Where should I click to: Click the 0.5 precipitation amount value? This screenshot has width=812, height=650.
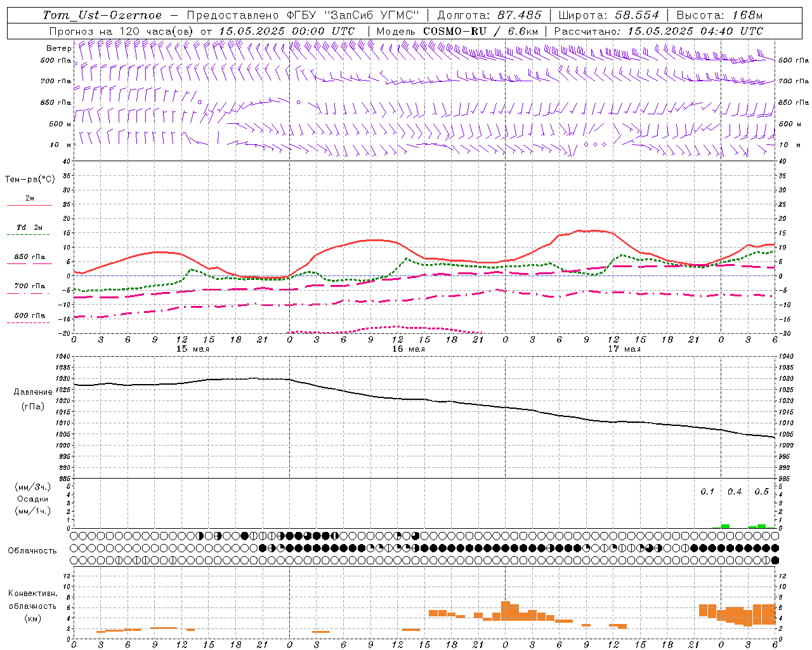(762, 492)
